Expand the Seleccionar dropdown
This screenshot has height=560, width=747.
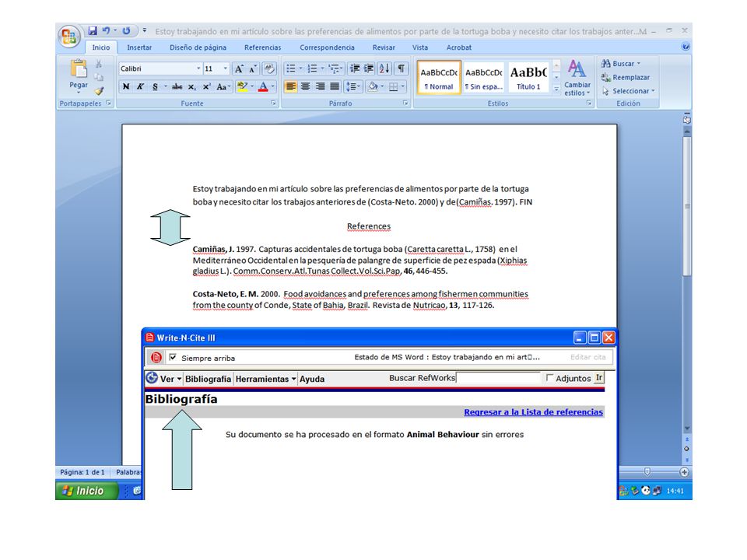629,90
